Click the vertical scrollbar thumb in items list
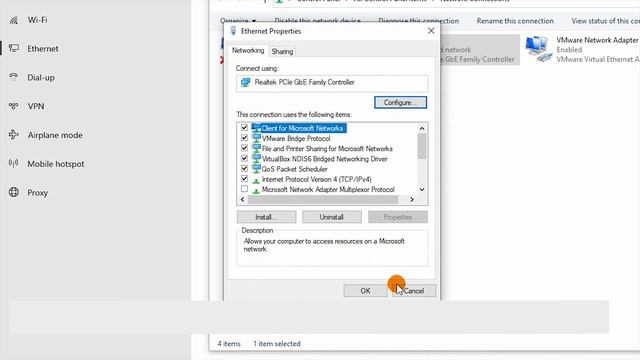 422,146
